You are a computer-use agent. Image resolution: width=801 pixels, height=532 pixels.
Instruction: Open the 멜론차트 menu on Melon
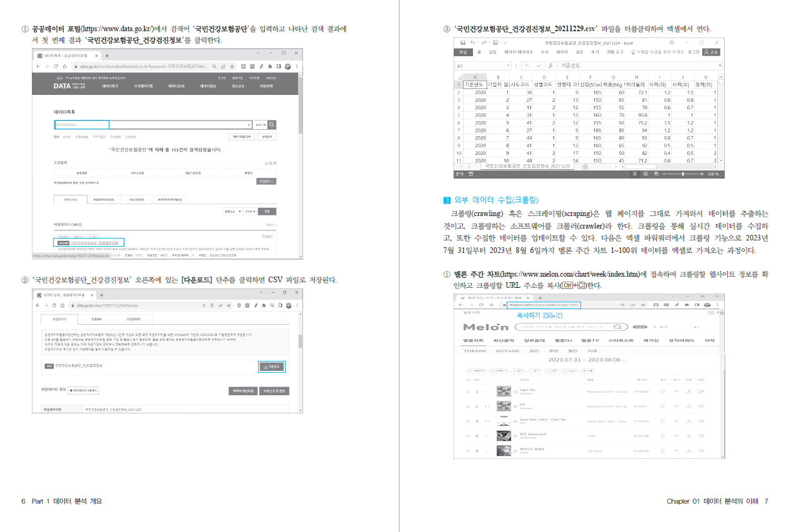[x=473, y=340]
